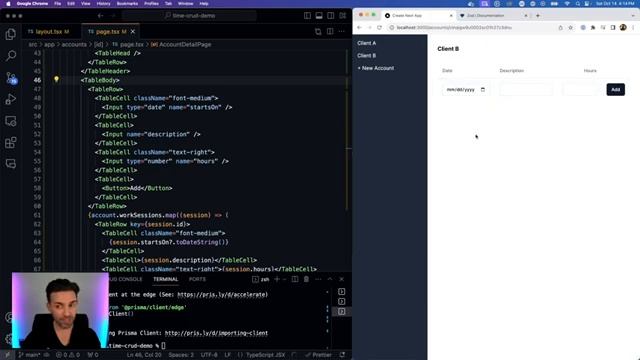Open Run and Debug view in activity bar
Screen dimensions: 640x360
11,99
